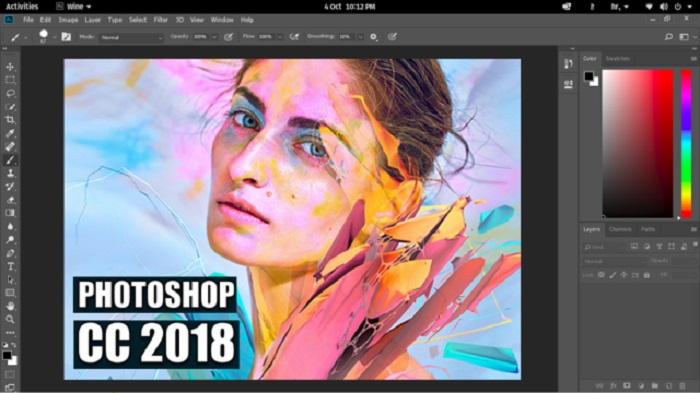Screen dimensions: 700x393
Task: Open the History panel icon
Action: (568, 64)
